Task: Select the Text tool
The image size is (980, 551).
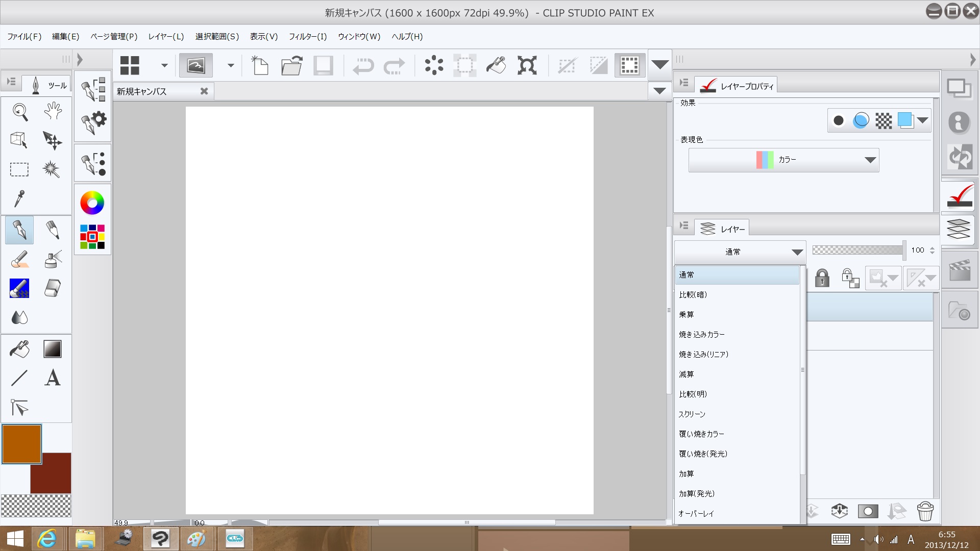Action: pos(52,378)
